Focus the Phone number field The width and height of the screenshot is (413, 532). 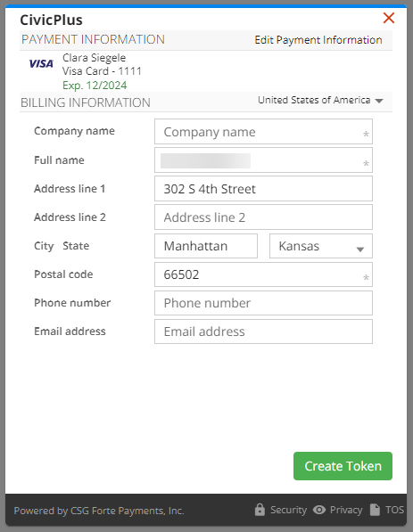(263, 303)
